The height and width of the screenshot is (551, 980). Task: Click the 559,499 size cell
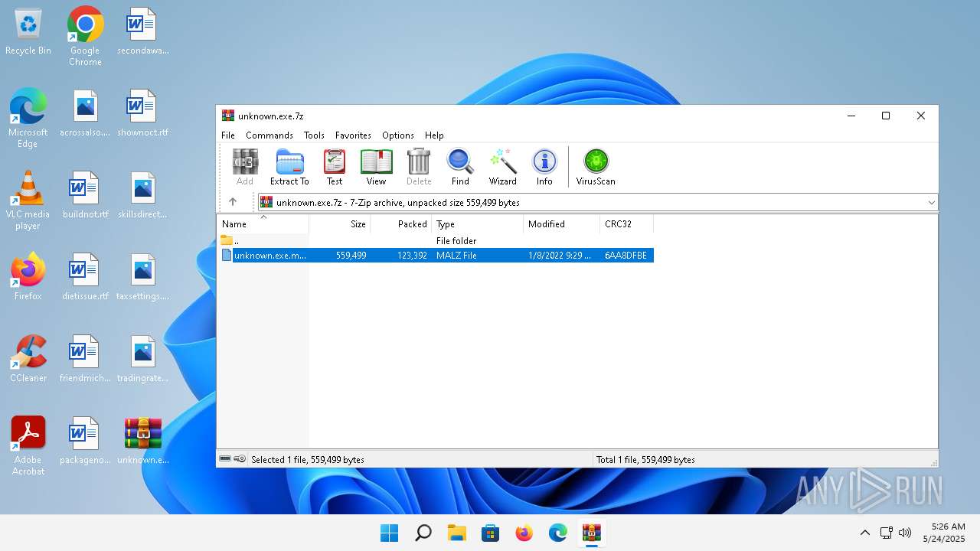coord(351,256)
